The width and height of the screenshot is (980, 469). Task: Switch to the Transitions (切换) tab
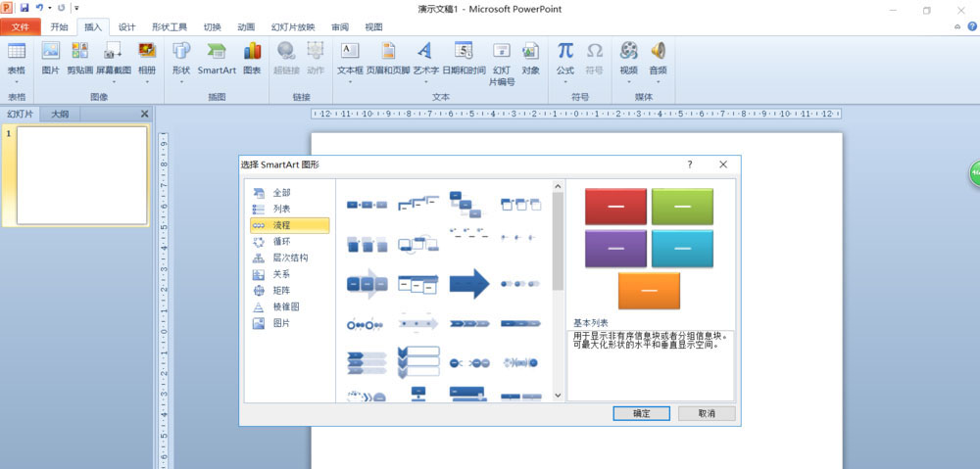(x=212, y=26)
